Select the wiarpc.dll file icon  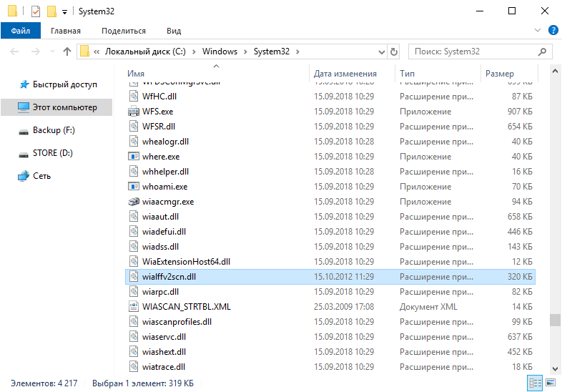tap(134, 292)
